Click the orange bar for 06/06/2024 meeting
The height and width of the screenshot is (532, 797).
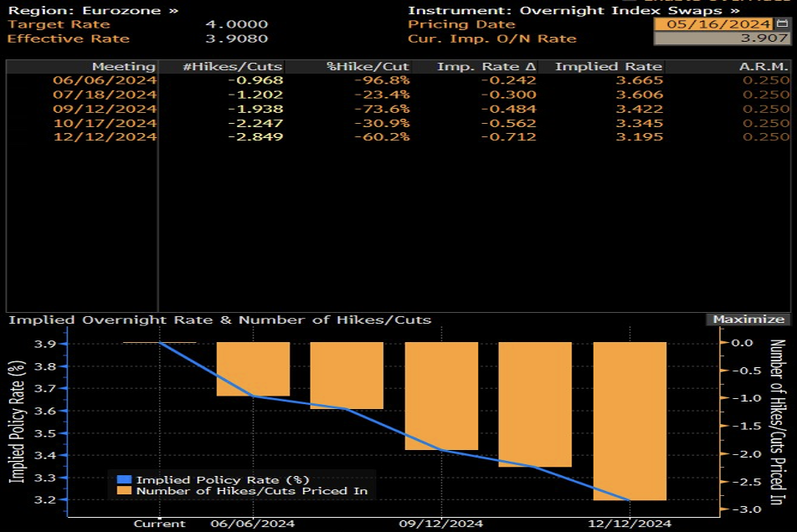click(x=253, y=369)
